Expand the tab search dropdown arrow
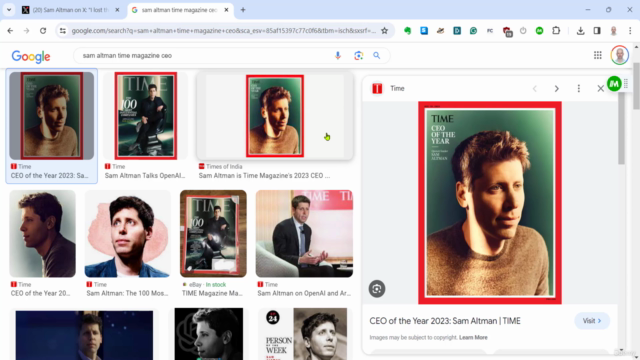 coord(9,10)
